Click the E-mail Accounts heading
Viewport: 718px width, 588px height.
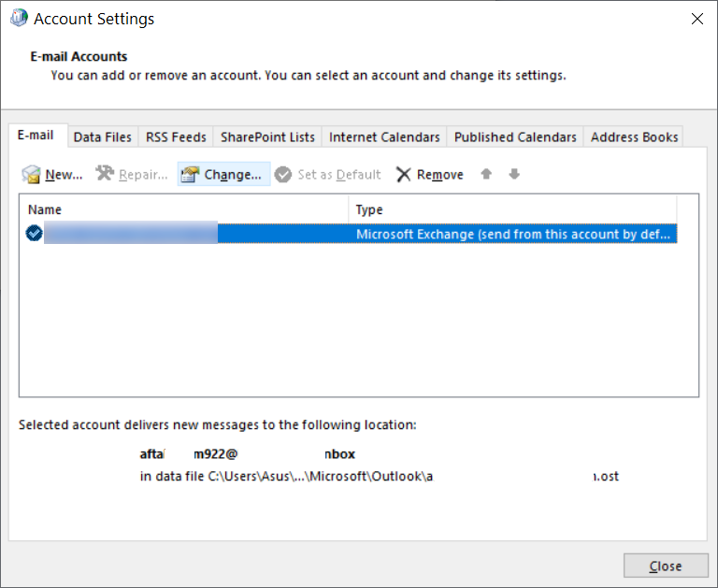point(79,56)
